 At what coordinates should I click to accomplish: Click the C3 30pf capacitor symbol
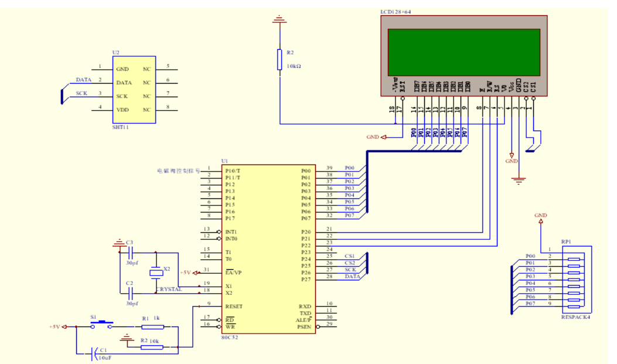[131, 252]
